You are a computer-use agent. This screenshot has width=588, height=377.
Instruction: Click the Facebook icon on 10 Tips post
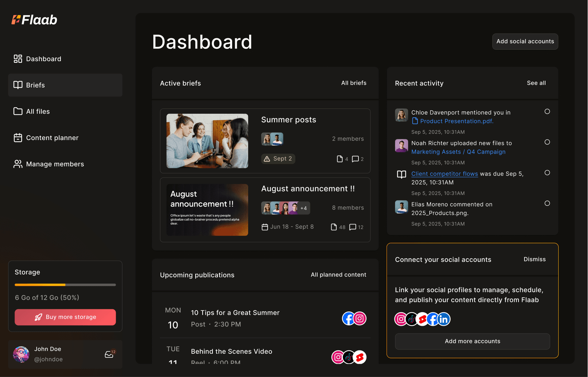point(349,318)
